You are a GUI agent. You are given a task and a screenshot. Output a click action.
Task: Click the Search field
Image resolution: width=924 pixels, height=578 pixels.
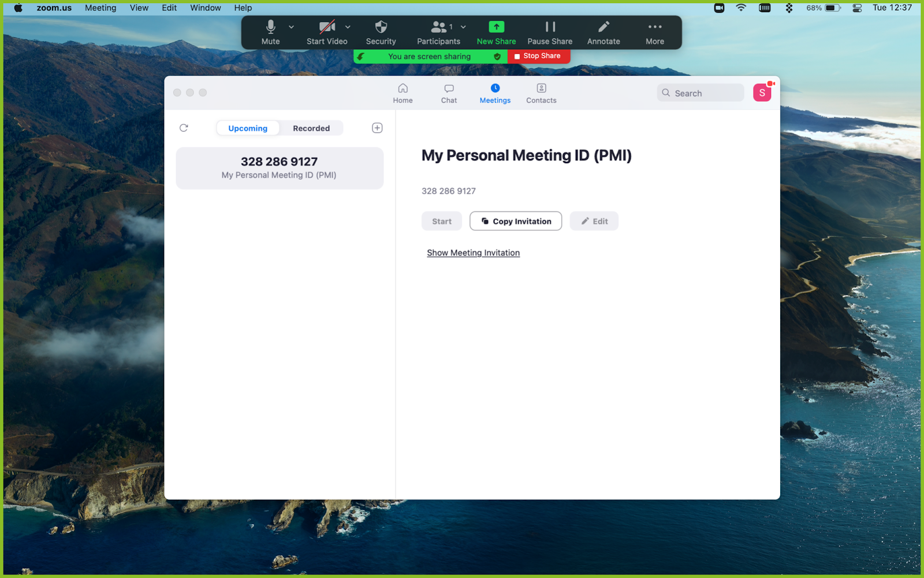point(700,92)
